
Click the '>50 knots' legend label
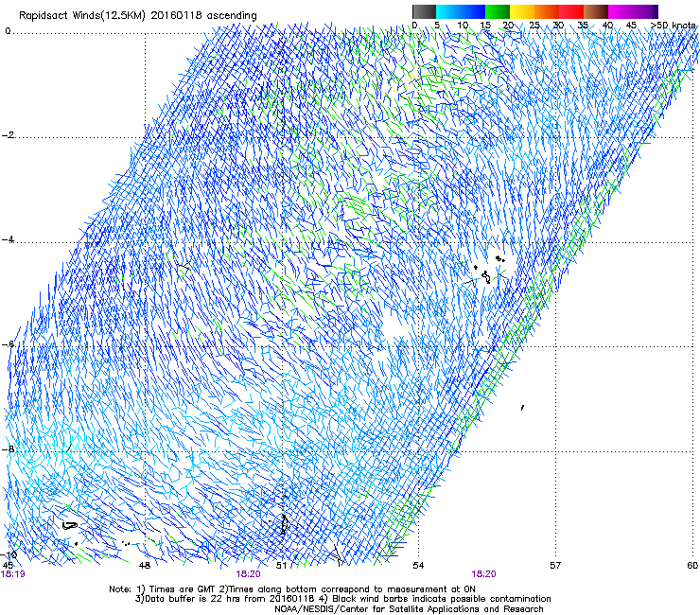673,26
